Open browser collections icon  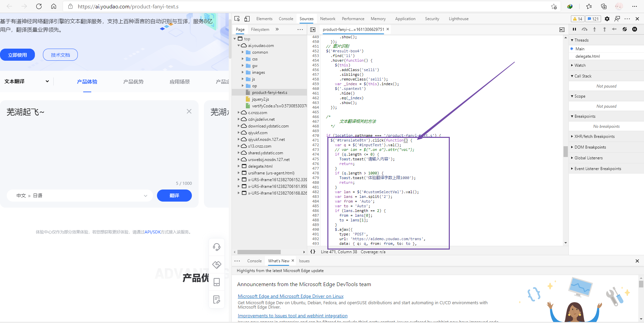[604, 6]
